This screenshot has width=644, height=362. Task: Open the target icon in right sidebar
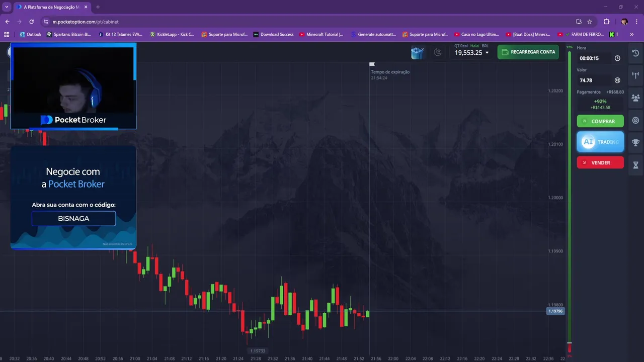coord(635,120)
